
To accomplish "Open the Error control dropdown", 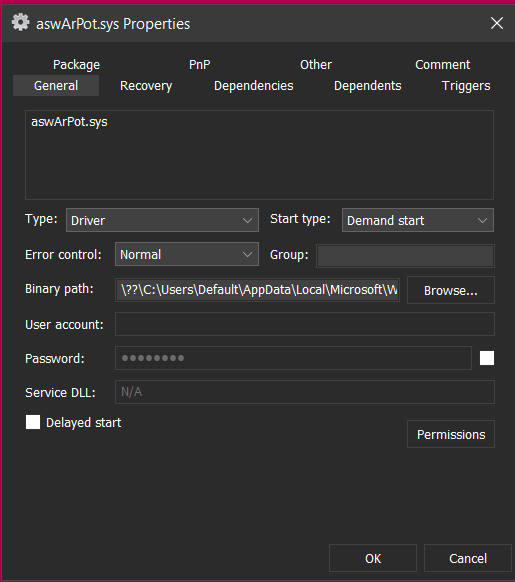I will coord(187,254).
